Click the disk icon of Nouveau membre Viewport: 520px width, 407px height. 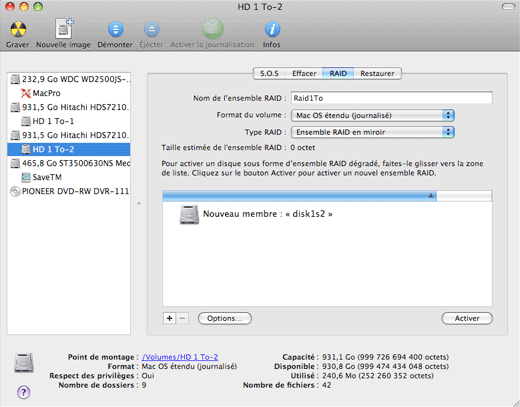pyautogui.click(x=189, y=214)
